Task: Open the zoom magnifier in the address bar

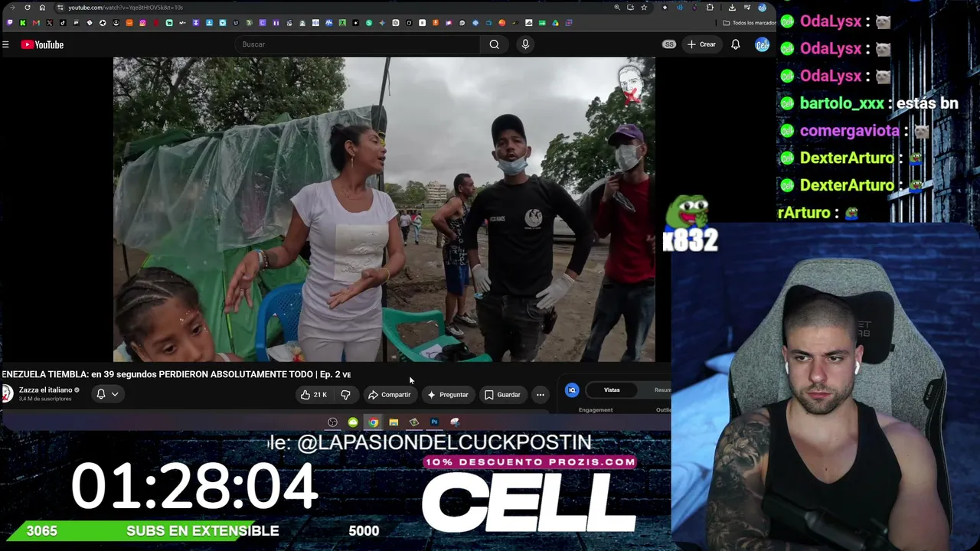Action: point(617,8)
